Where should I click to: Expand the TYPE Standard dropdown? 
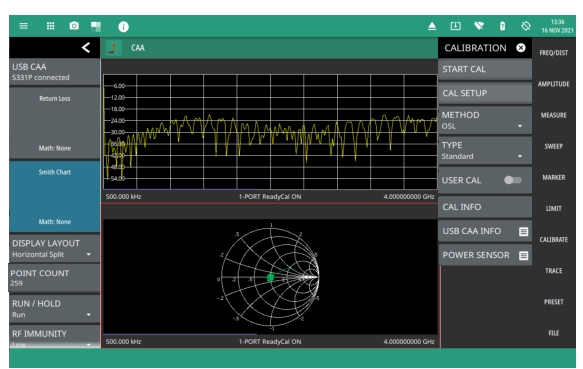tap(485, 150)
